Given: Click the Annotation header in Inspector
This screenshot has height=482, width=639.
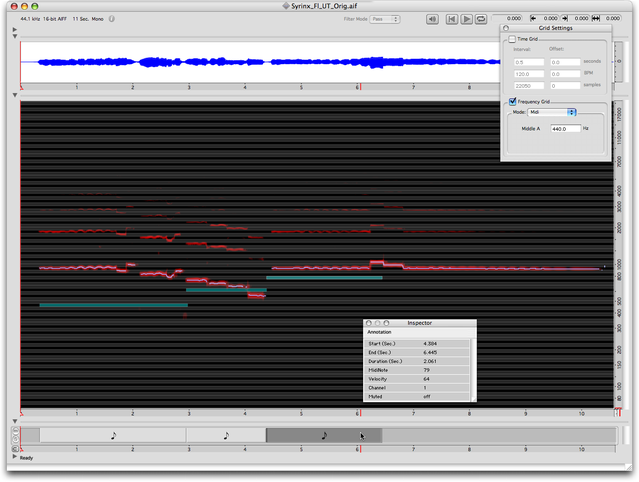Looking at the screenshot, I should [380, 332].
